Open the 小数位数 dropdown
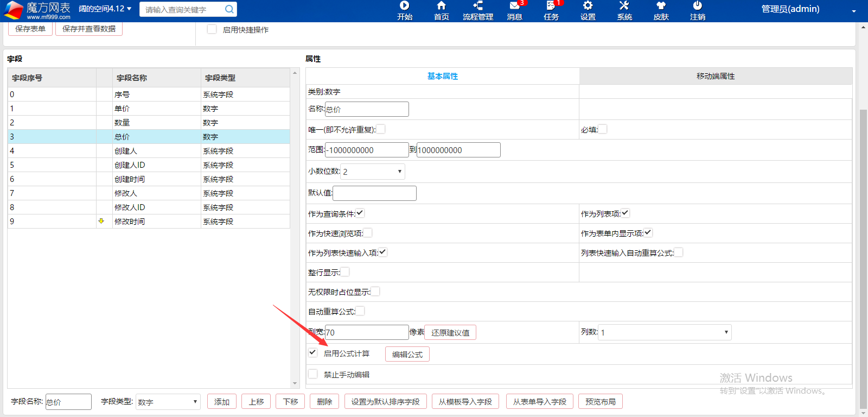This screenshot has width=868, height=417. (373, 172)
